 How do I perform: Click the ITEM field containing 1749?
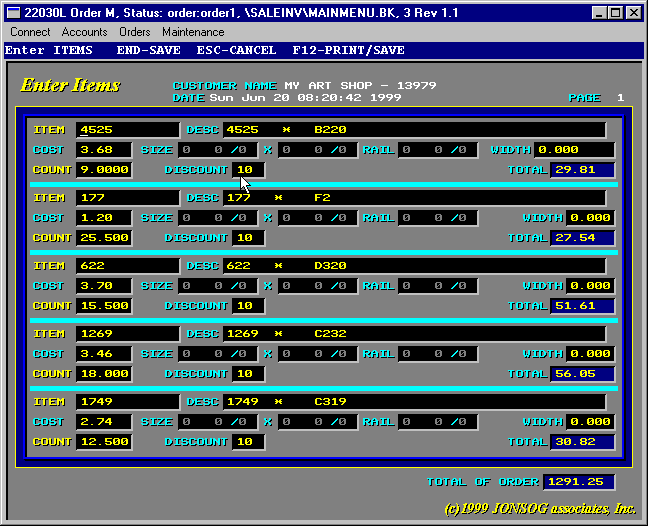[x=128, y=402]
